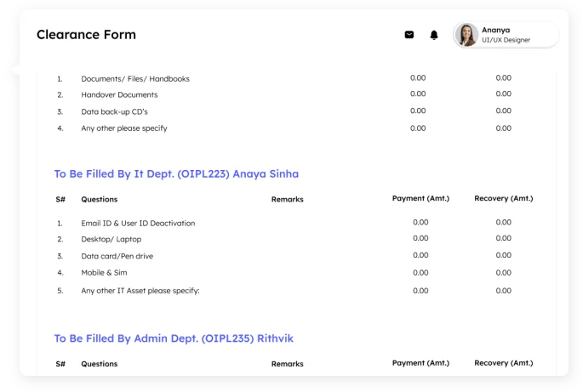Click the Mobile & Sim payment amount
583x392 pixels.
point(420,273)
